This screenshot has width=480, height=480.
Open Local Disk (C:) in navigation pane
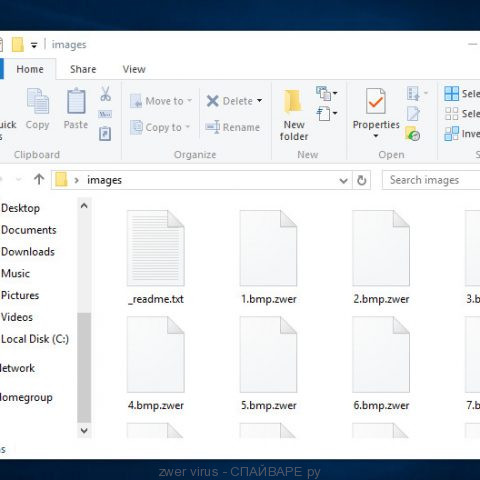[x=35, y=339]
